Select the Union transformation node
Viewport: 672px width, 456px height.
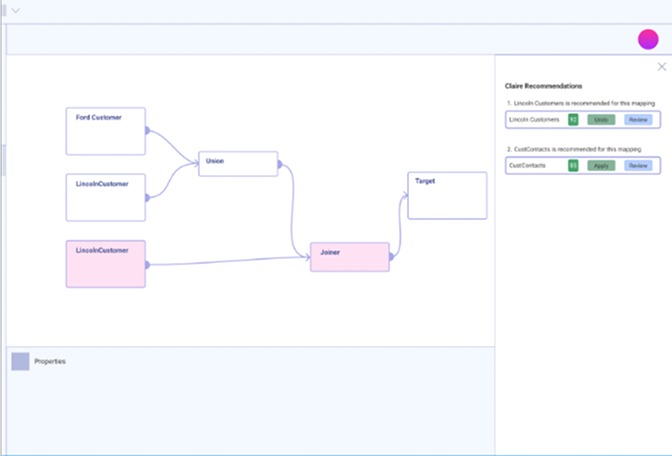pos(238,164)
